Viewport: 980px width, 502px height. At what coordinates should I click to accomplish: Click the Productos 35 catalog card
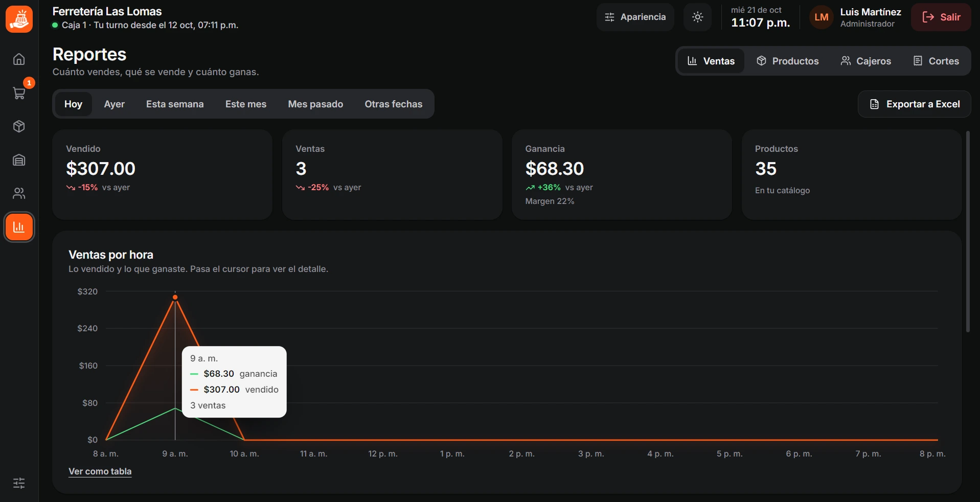852,174
